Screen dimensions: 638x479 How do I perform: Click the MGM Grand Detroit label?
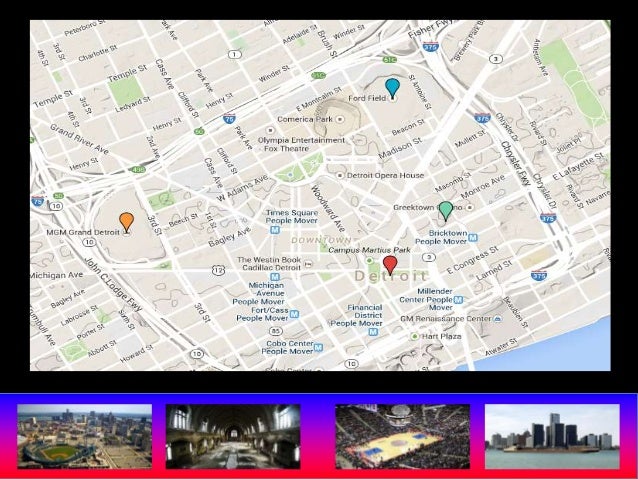pos(83,232)
